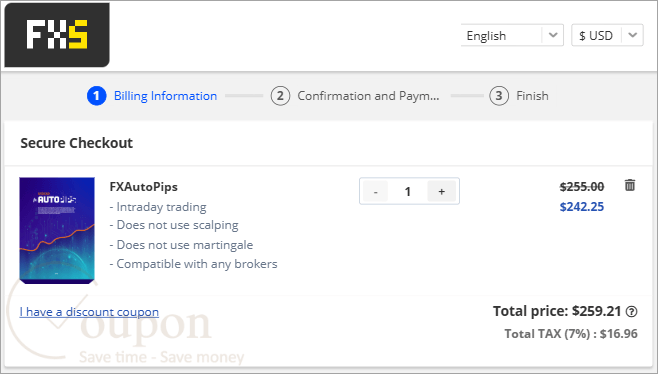The height and width of the screenshot is (374, 658).
Task: Click the step 2 circle
Action: coord(280,96)
